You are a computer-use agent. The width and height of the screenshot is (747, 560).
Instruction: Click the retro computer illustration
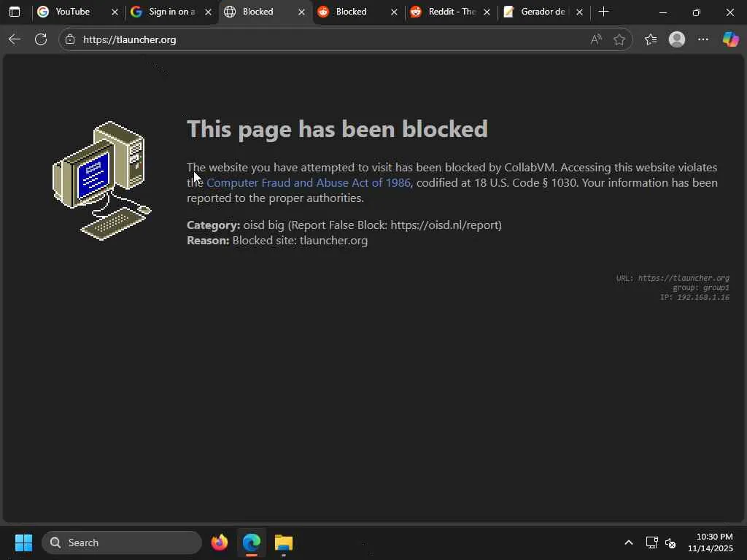pyautogui.click(x=102, y=181)
